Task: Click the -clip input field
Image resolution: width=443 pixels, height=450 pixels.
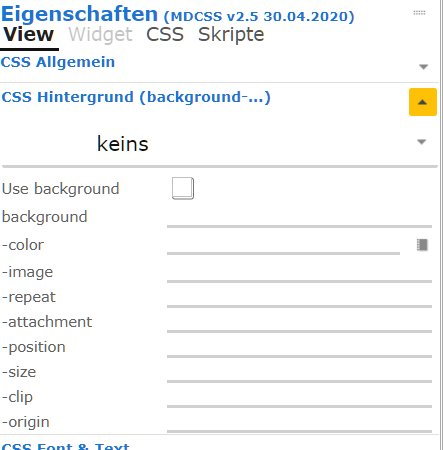Action: click(299, 398)
